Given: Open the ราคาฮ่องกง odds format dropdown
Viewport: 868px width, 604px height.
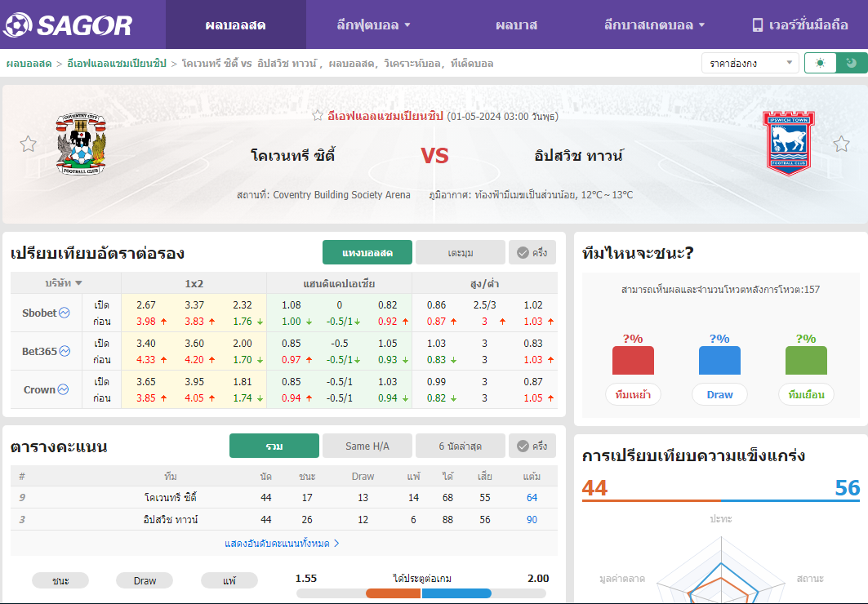Looking at the screenshot, I should coord(750,63).
